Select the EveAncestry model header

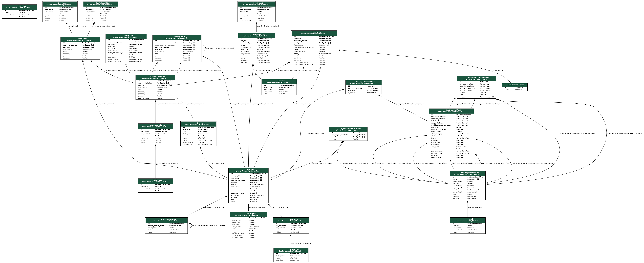(257, 4)
